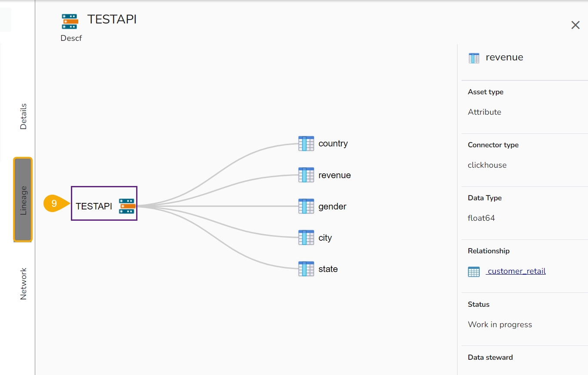Screen dimensions: 588x375
Task: Click the TESTAPI server icon in header
Action: click(x=70, y=22)
